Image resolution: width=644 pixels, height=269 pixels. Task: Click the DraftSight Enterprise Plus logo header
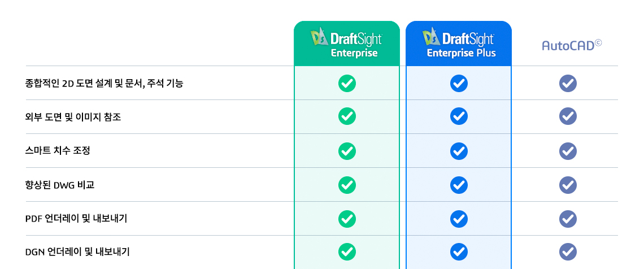pos(459,43)
